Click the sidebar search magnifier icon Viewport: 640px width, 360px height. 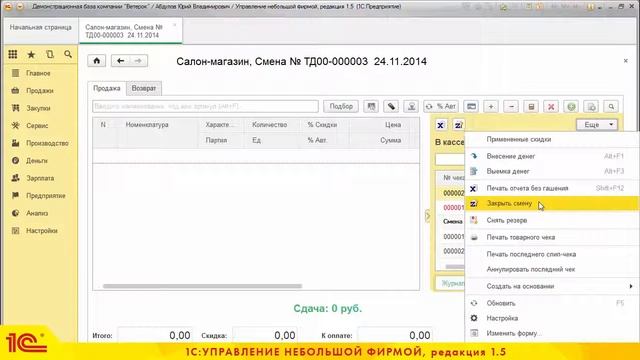[68, 54]
